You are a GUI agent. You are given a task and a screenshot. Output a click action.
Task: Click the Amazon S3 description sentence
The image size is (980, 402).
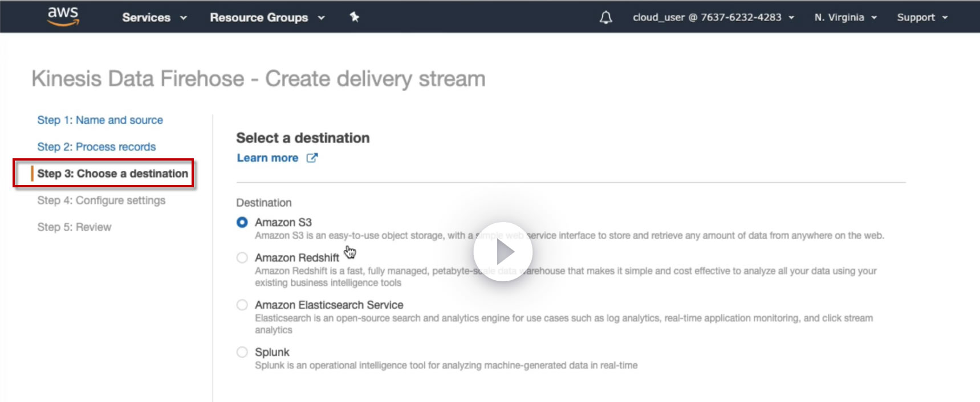570,236
